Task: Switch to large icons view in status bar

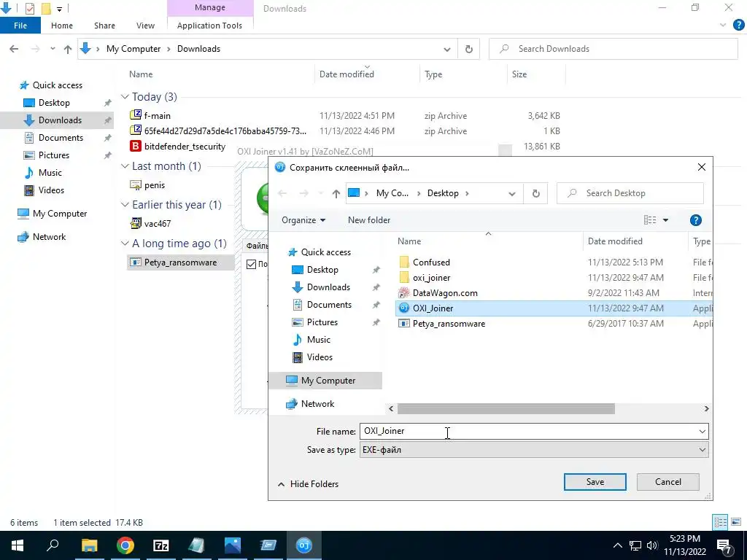Action: pyautogui.click(x=736, y=522)
